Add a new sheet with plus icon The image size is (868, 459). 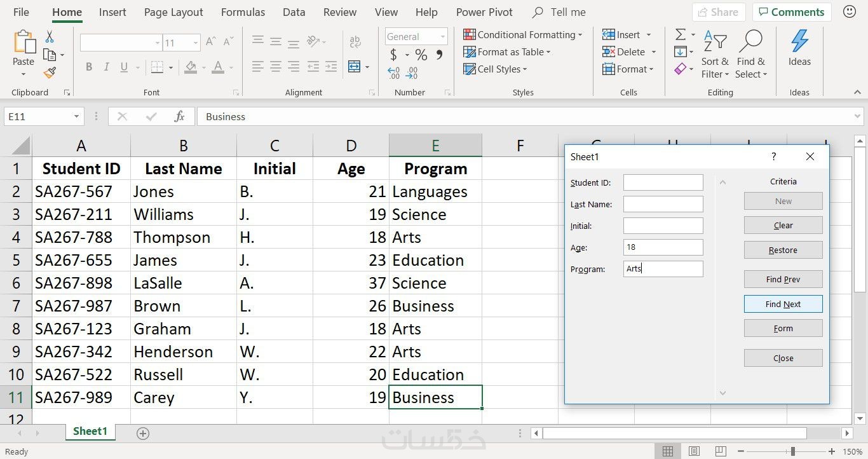[x=143, y=434]
